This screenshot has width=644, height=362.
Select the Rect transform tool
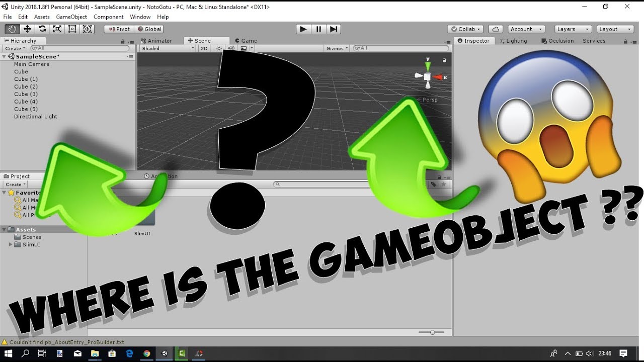click(x=72, y=29)
